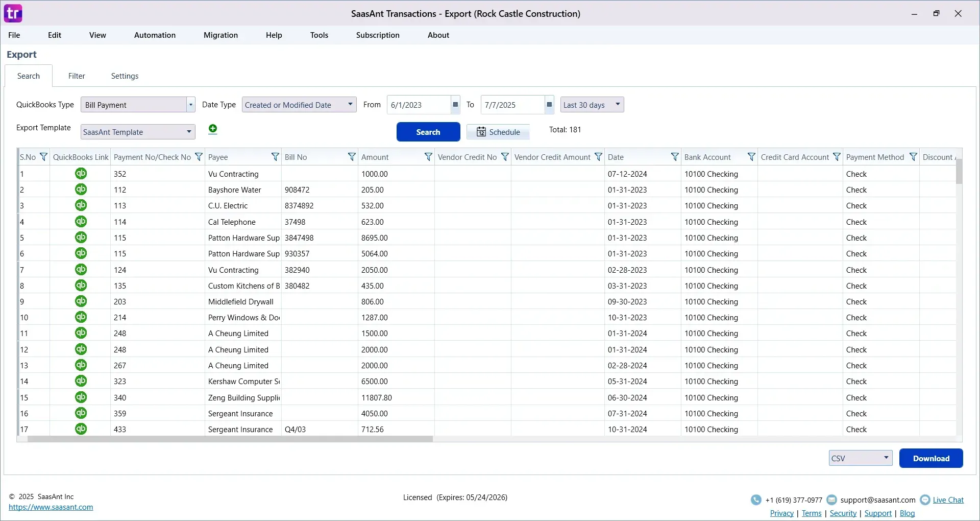Open the About menu
This screenshot has height=521, width=980.
tap(438, 35)
